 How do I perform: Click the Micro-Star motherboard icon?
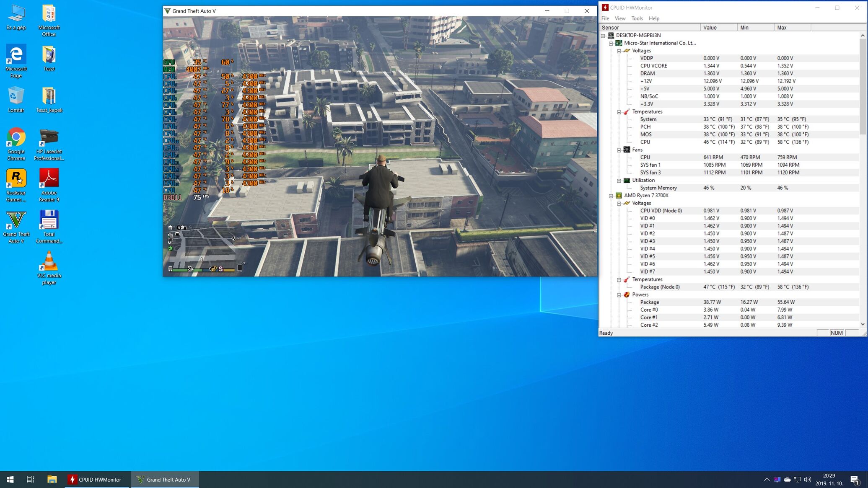pos(619,43)
